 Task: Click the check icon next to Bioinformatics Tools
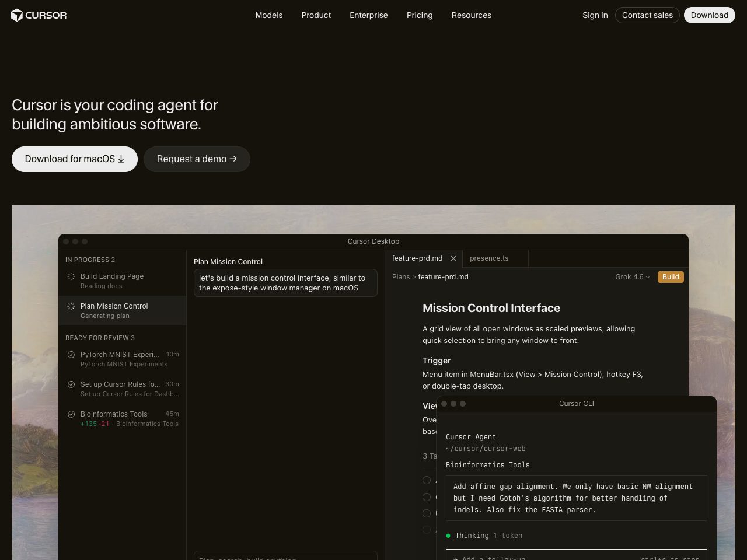[x=71, y=414]
